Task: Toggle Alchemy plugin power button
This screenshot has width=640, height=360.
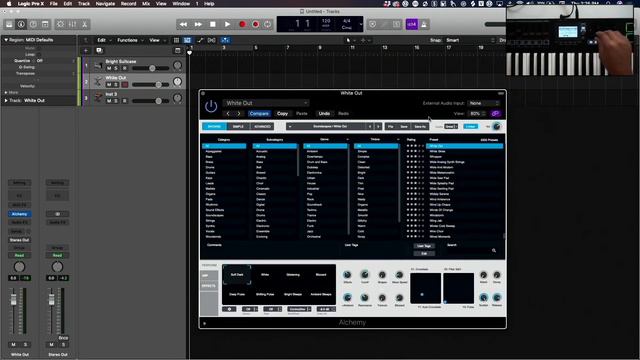Action: pos(211,107)
